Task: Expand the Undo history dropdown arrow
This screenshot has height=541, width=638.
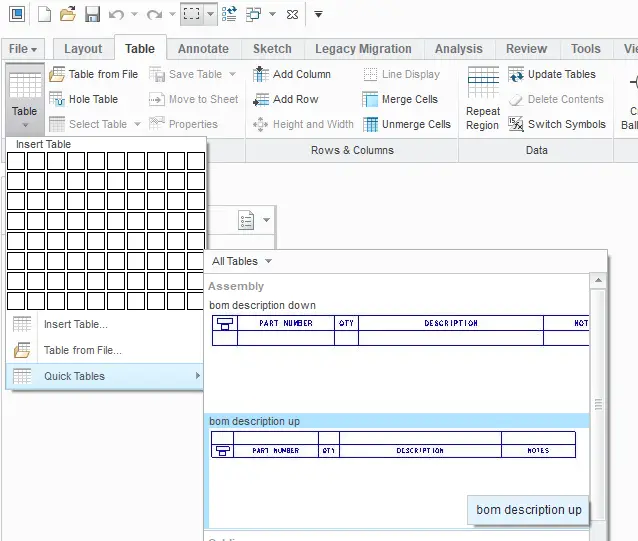Action: [x=134, y=15]
